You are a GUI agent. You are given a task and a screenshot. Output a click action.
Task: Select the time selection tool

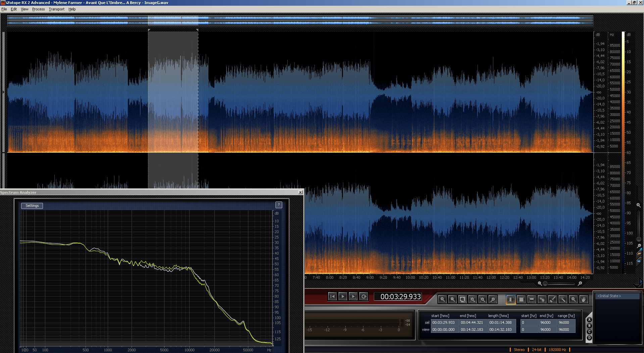(x=511, y=299)
